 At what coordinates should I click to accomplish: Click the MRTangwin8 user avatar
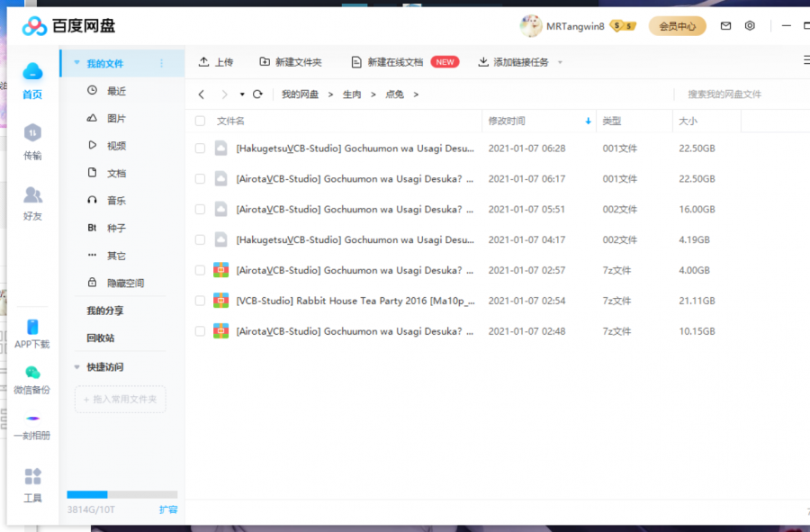(x=530, y=26)
